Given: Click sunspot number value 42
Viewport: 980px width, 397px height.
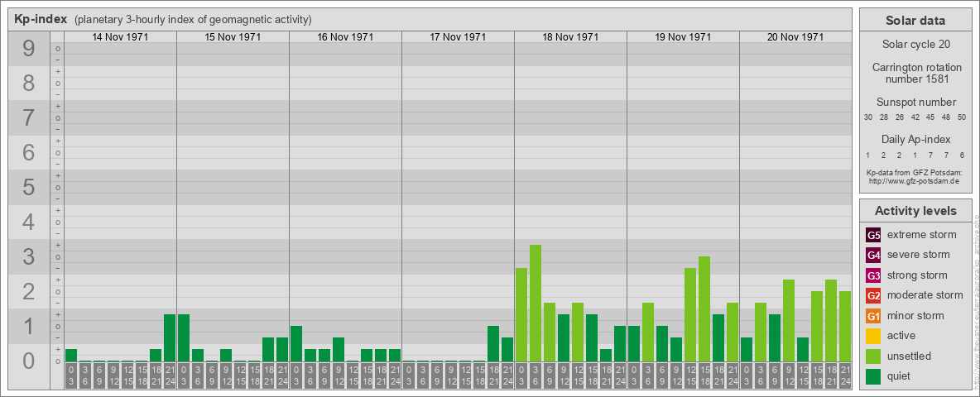Looking at the screenshot, I should click(x=915, y=117).
